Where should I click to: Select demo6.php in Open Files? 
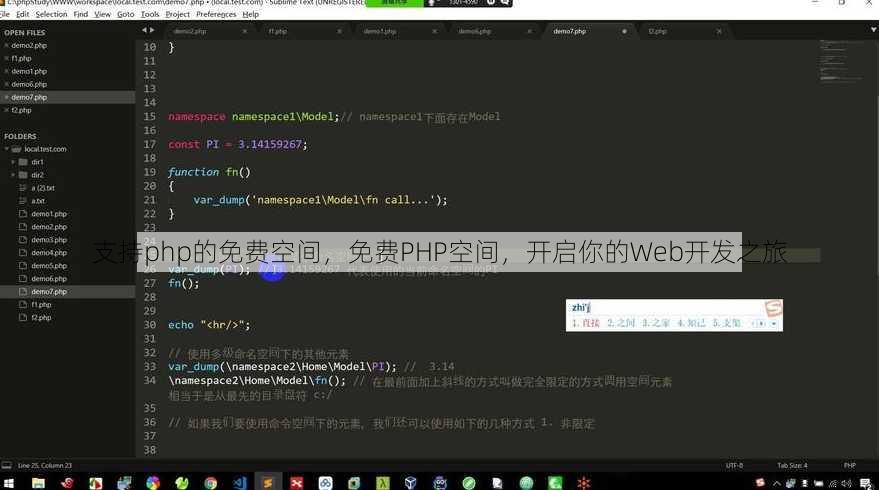click(29, 84)
